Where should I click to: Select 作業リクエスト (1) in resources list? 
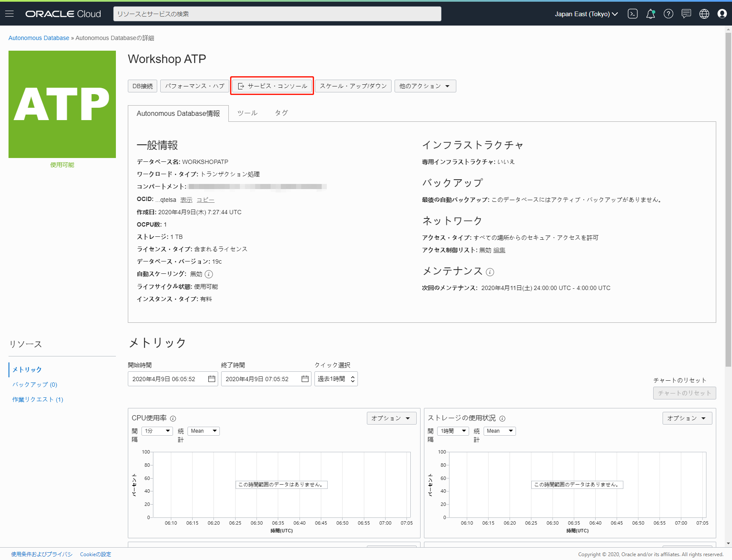click(37, 399)
